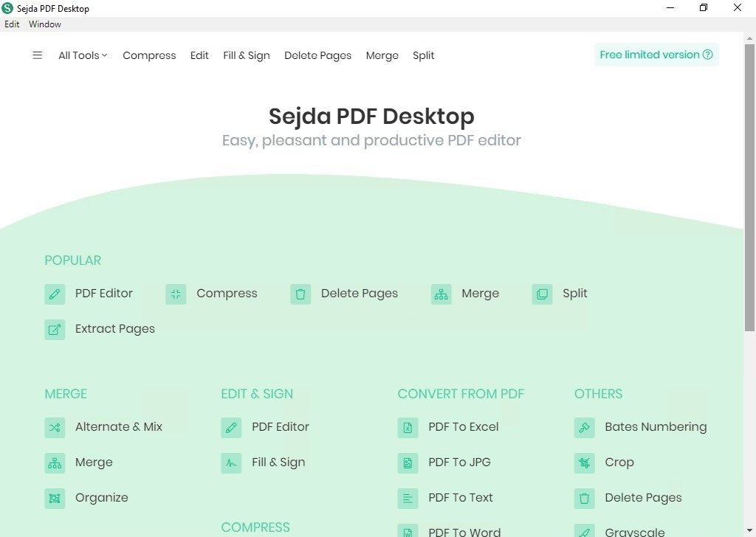
Task: Select Merge in the top navigation bar
Action: [x=382, y=55]
